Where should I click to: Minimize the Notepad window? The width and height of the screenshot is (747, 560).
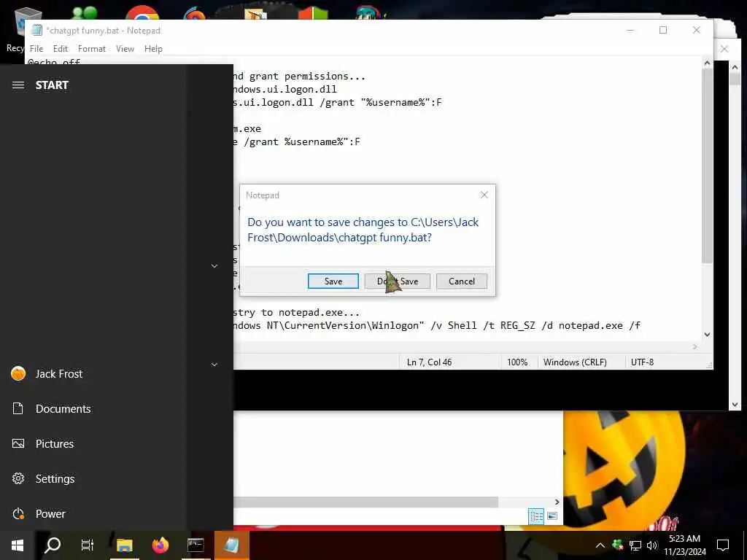630,30
